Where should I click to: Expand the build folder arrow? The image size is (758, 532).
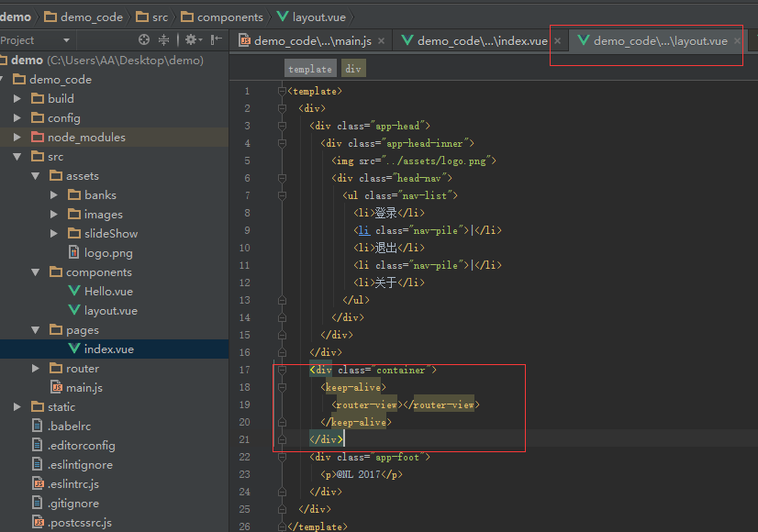(x=17, y=98)
